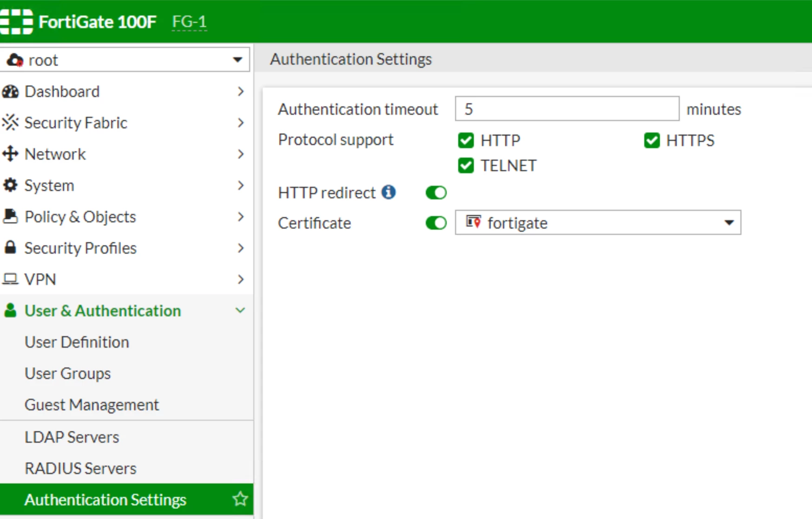
Task: Uncheck the HTTPS protocol checkbox
Action: pyautogui.click(x=652, y=140)
